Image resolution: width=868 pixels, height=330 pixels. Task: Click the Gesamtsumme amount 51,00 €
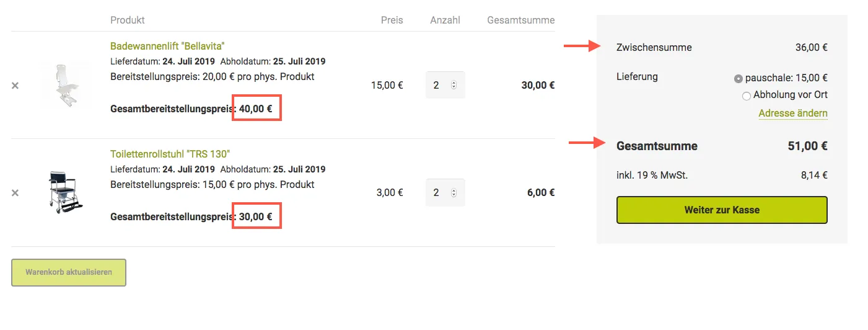[x=808, y=146]
